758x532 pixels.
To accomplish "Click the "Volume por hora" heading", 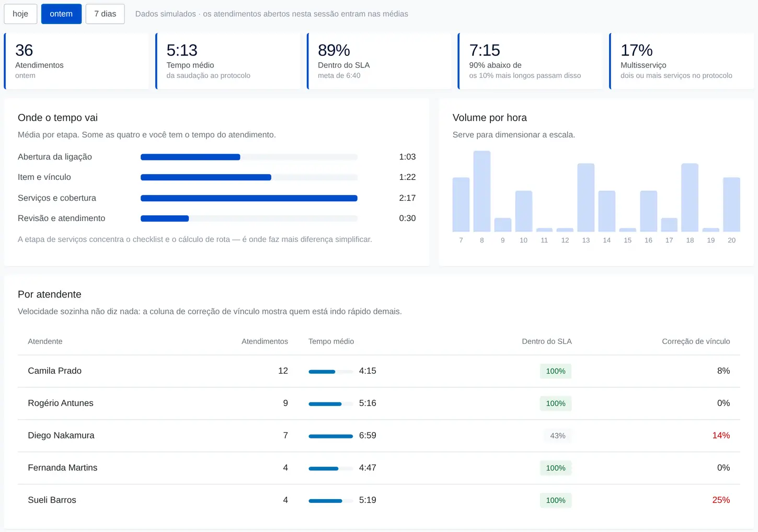I will point(489,118).
